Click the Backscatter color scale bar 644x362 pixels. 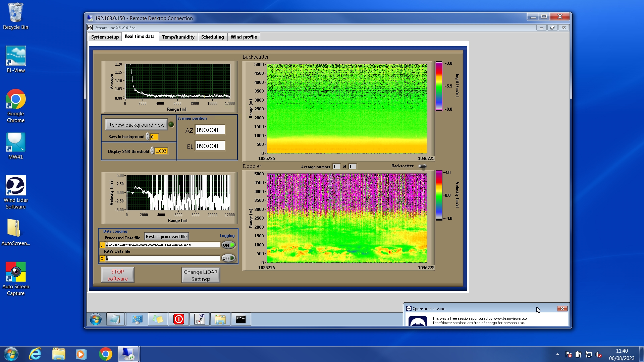click(439, 86)
